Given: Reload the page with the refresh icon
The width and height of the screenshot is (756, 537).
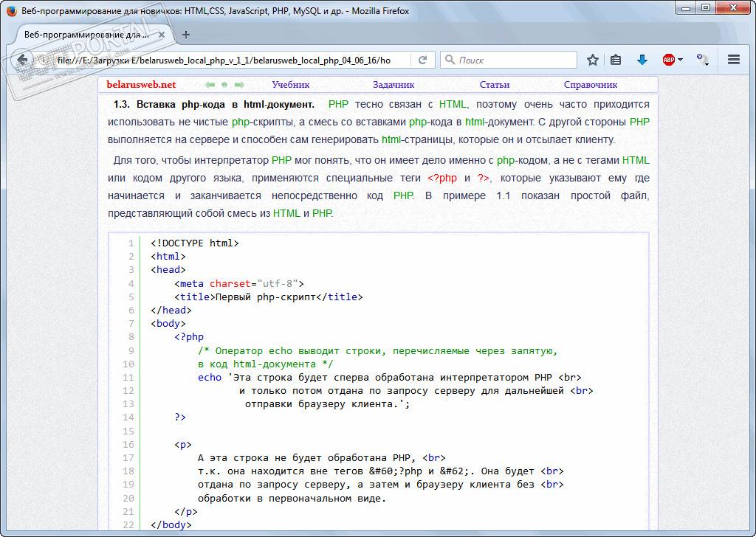Looking at the screenshot, I should pos(423,60).
